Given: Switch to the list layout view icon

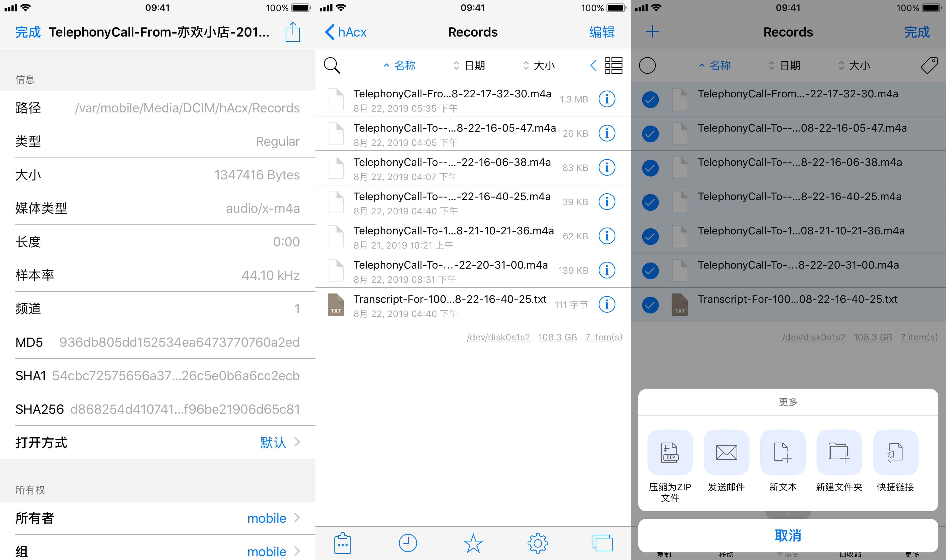Looking at the screenshot, I should (613, 65).
